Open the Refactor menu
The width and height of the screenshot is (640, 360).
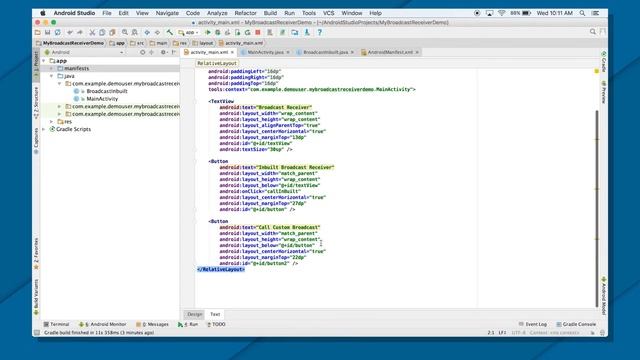coord(245,13)
